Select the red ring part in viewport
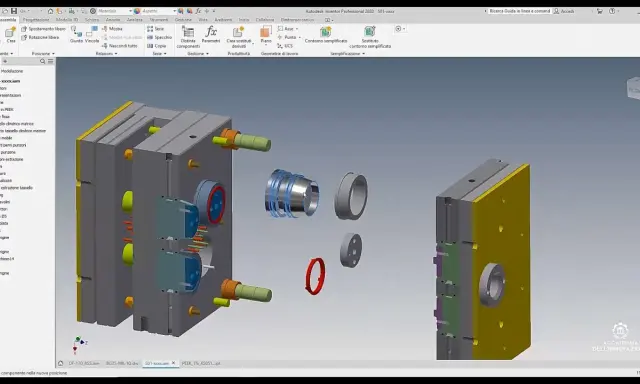Image resolution: width=640 pixels, height=384 pixels. pos(315,276)
